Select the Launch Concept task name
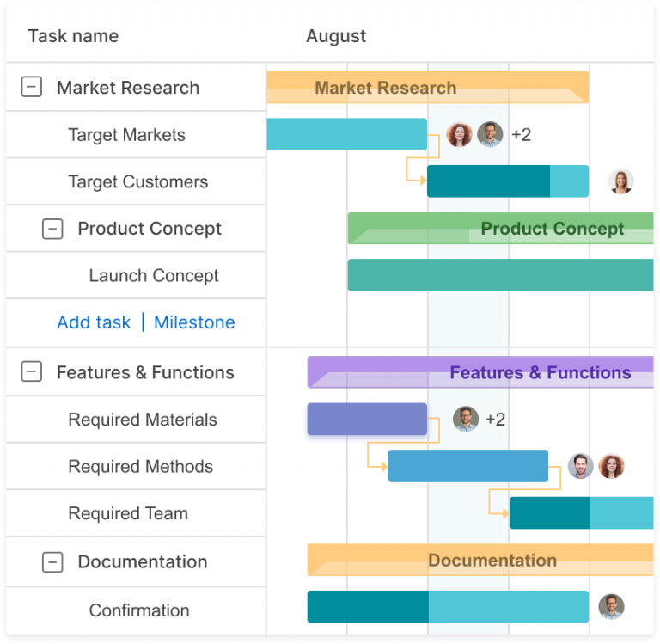 [x=154, y=276]
